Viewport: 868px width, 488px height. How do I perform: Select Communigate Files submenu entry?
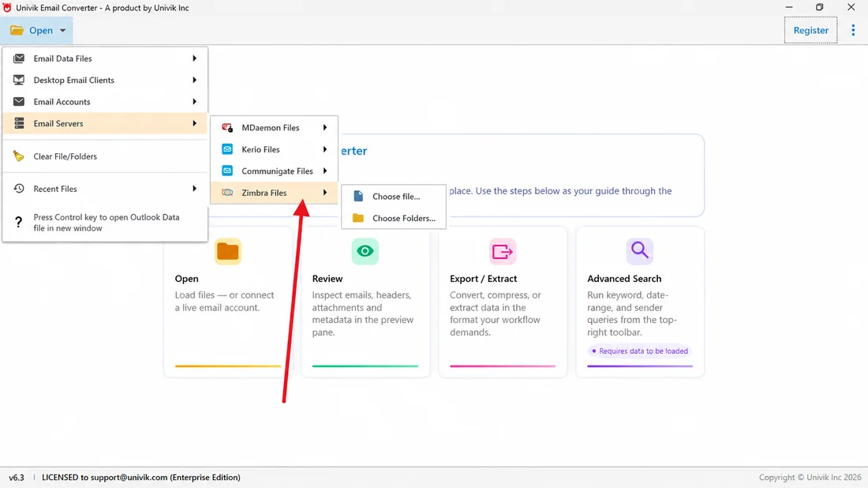click(x=274, y=171)
